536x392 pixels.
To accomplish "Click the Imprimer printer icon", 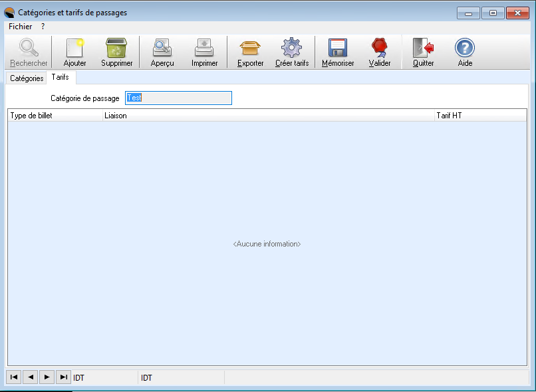I will [204, 52].
